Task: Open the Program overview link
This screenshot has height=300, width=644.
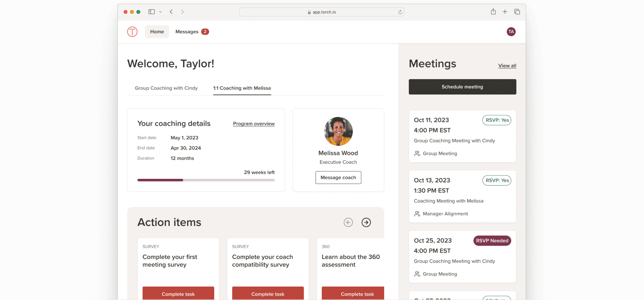Action: pos(254,124)
